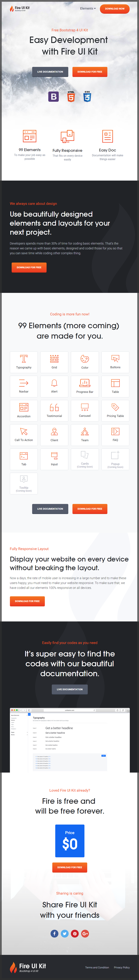Open the Table element card
139x980 pixels.
(x=115, y=386)
